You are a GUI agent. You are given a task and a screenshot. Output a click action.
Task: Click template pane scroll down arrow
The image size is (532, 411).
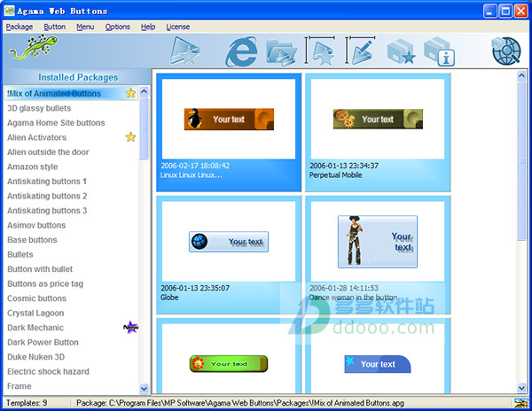(x=521, y=388)
